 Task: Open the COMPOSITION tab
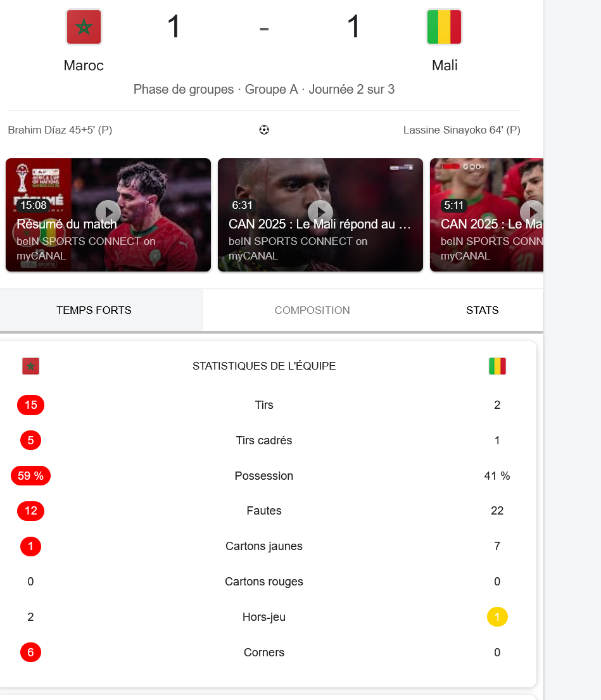(x=312, y=310)
